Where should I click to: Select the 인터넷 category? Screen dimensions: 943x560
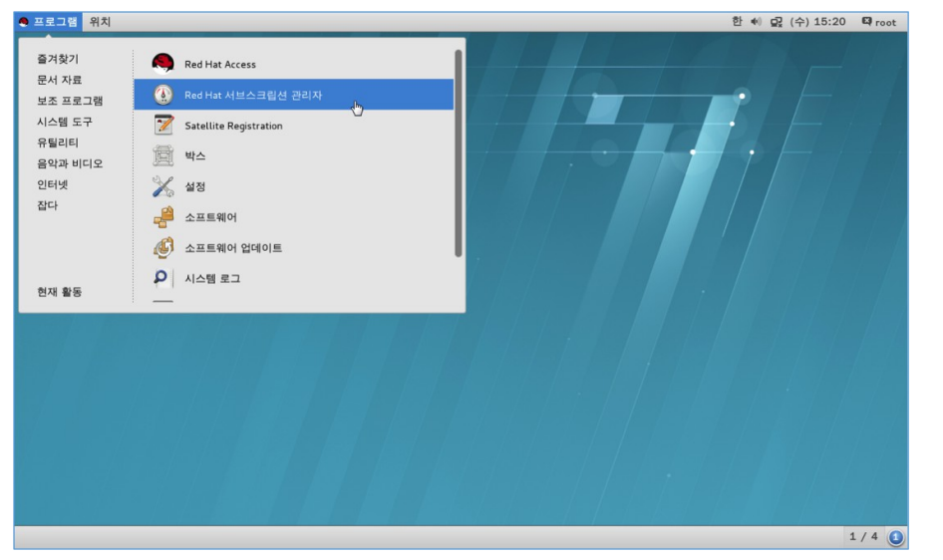pyautogui.click(x=52, y=184)
